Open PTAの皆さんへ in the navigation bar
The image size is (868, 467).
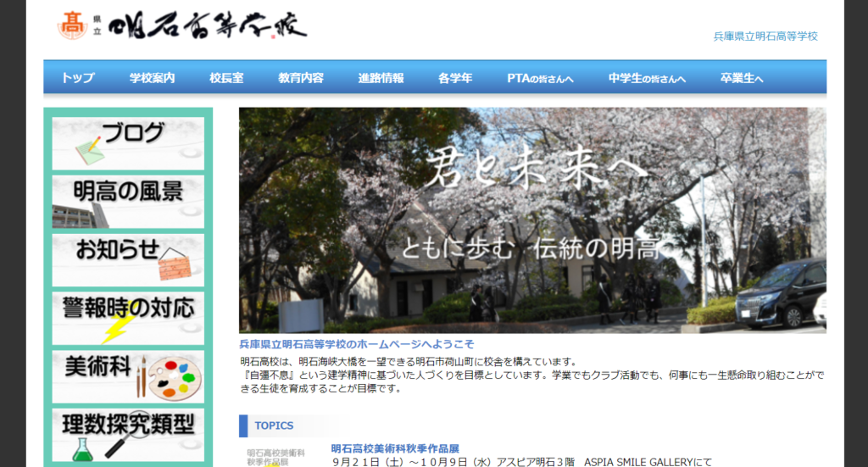(540, 78)
